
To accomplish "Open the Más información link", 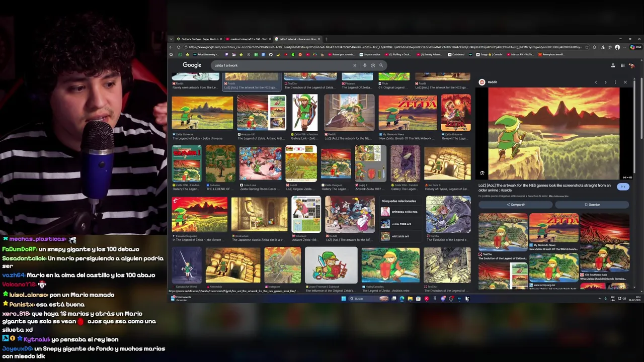I will click(x=558, y=196).
